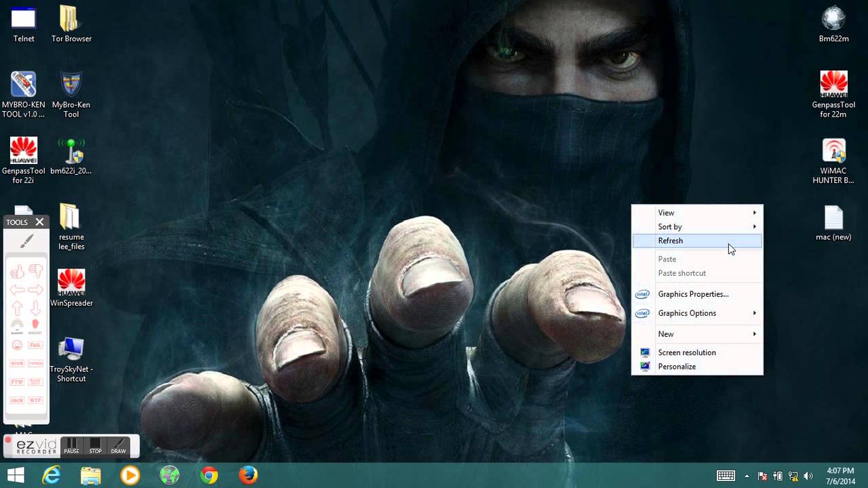
Task: Launch the WinSpreader Huawei icon
Action: (x=71, y=288)
